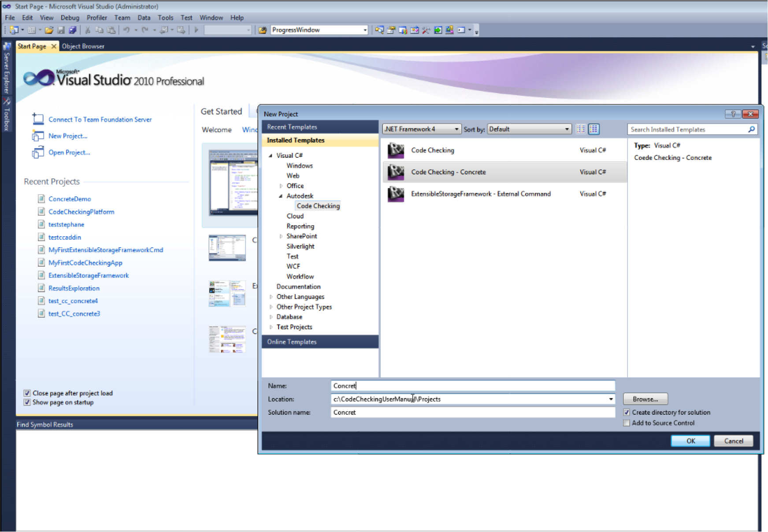768x532 pixels.
Task: Uncheck Close page after project load
Action: point(27,393)
